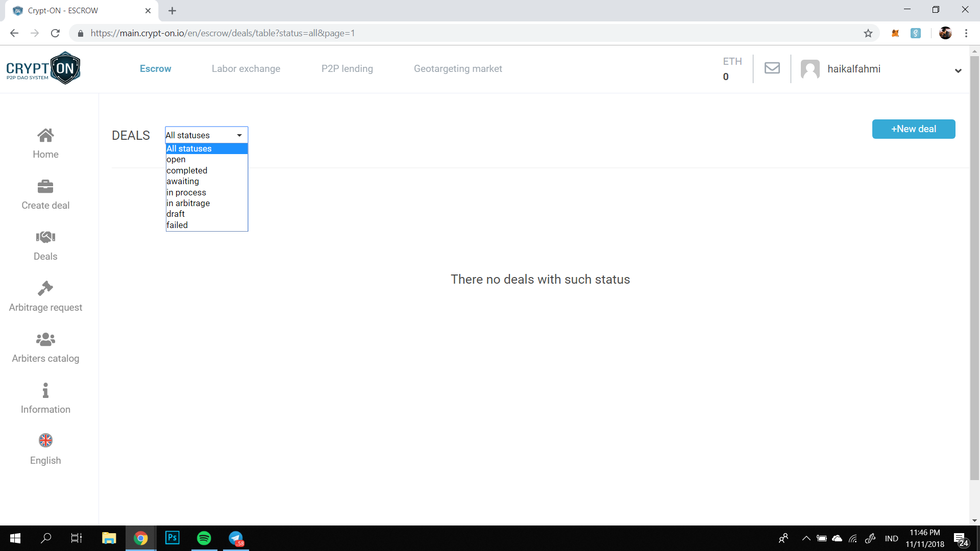
Task: Open the MetaMask fox extension
Action: pyautogui.click(x=895, y=33)
